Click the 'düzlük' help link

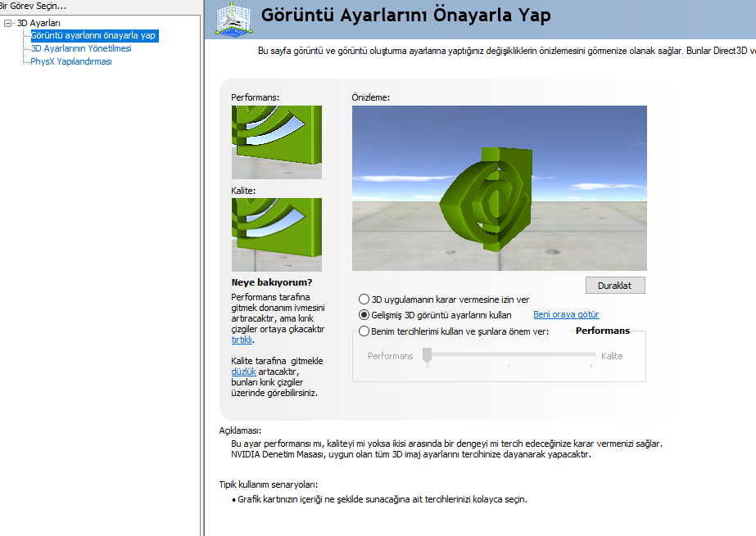[x=243, y=372]
